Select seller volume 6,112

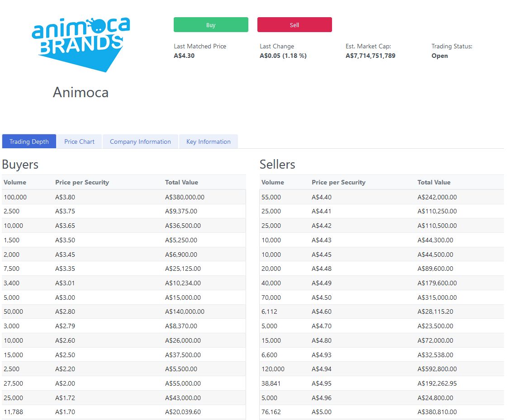269,311
